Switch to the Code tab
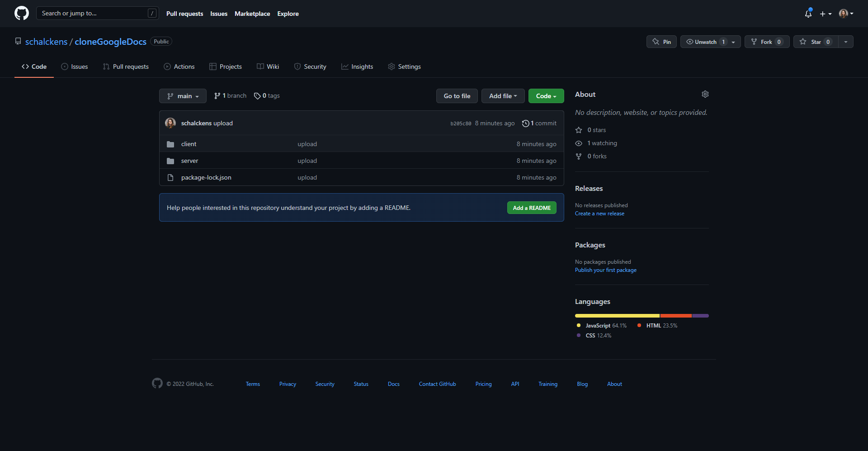Screen dimensions: 868x451 (x=34, y=66)
